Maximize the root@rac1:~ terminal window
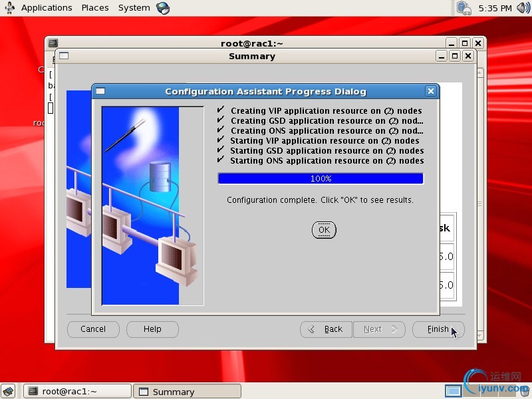The height and width of the screenshot is (399, 532). 464,43
